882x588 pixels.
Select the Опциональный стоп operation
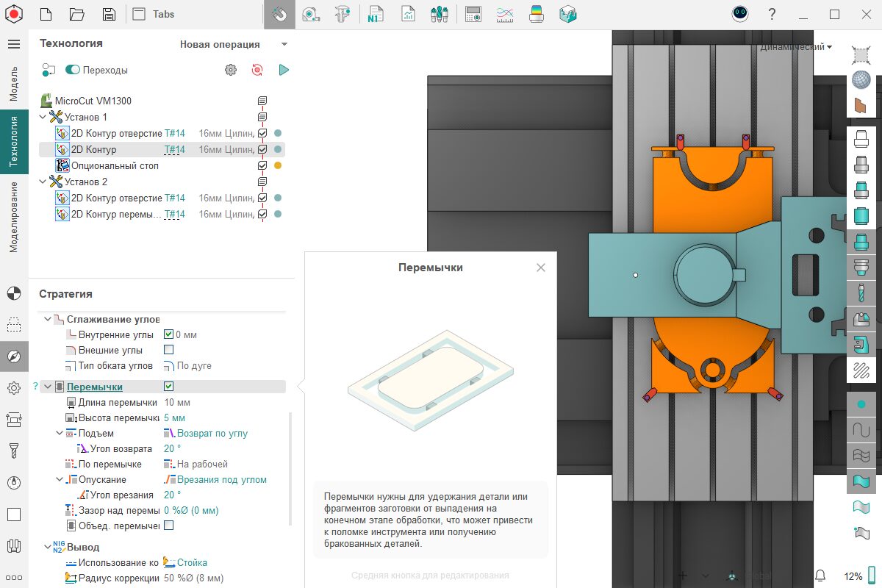click(115, 166)
